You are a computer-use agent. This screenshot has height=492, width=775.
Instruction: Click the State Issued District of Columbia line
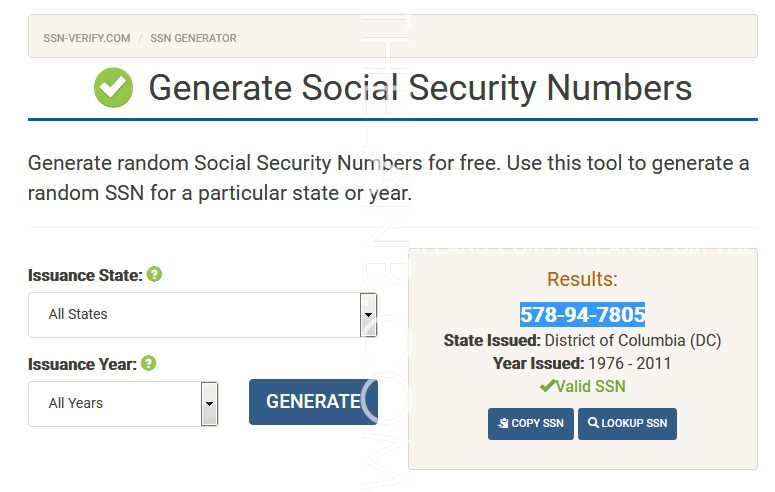582,341
